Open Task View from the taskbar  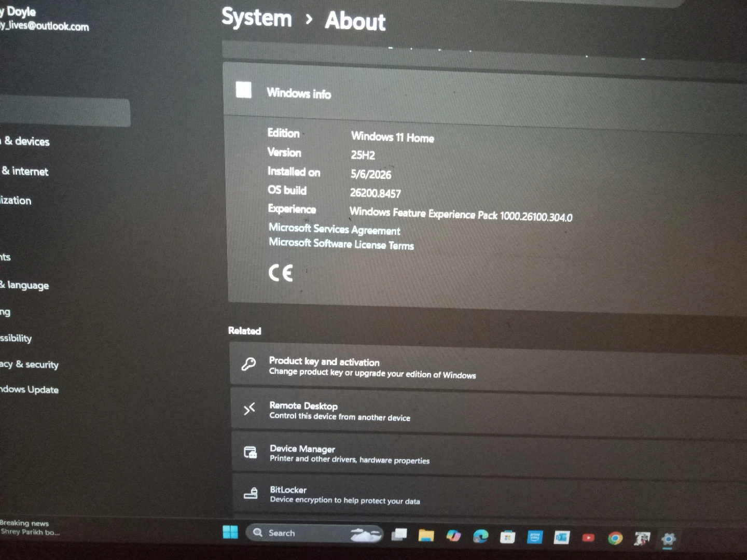pos(399,535)
